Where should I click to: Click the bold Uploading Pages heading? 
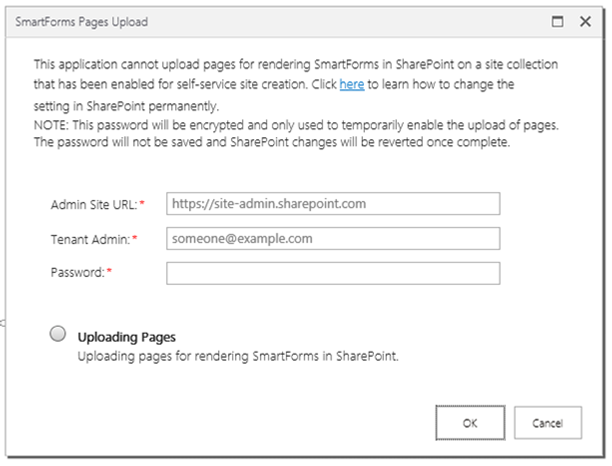126,337
